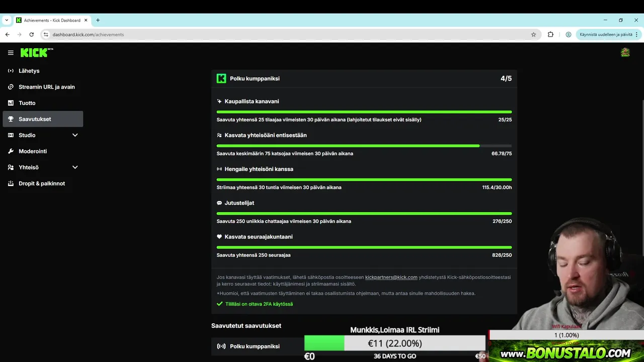Open Dropit & palkinnot page
The width and height of the screenshot is (644, 362).
43,184
